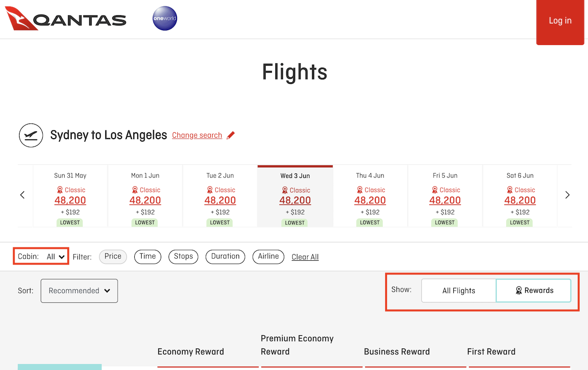Click the oneworld alliance globe icon
Screen dimensions: 588x370
[x=165, y=19]
